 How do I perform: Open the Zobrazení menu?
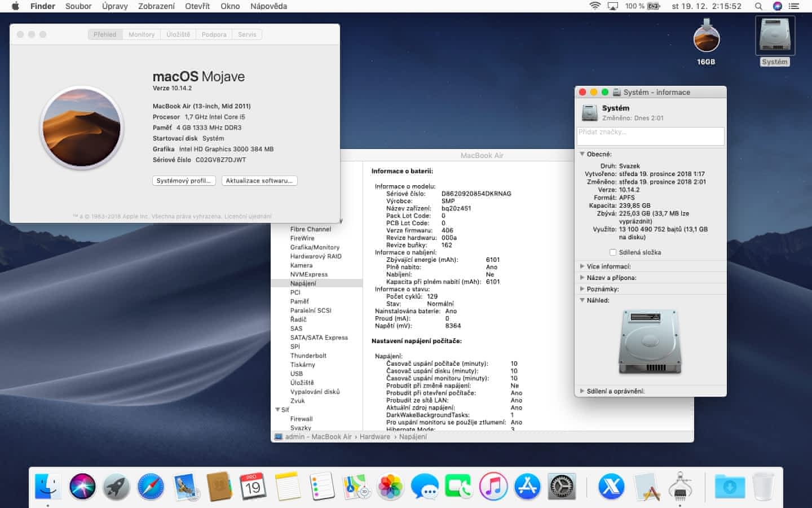coord(156,6)
